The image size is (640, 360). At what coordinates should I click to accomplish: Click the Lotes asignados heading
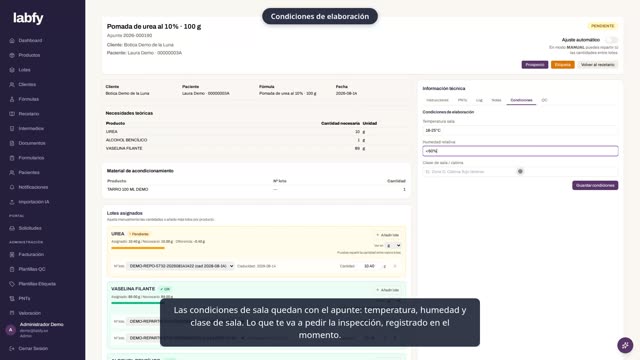point(124,213)
